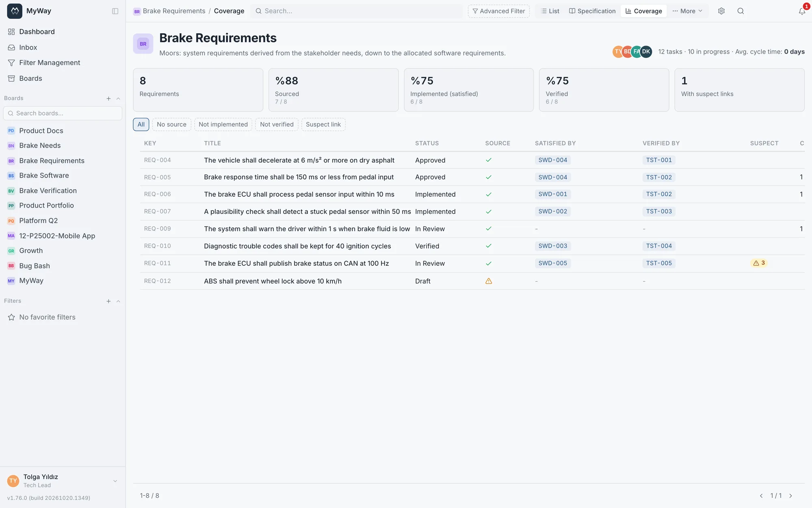This screenshot has height=508, width=812.
Task: Toggle the No source filter chip
Action: click(172, 124)
